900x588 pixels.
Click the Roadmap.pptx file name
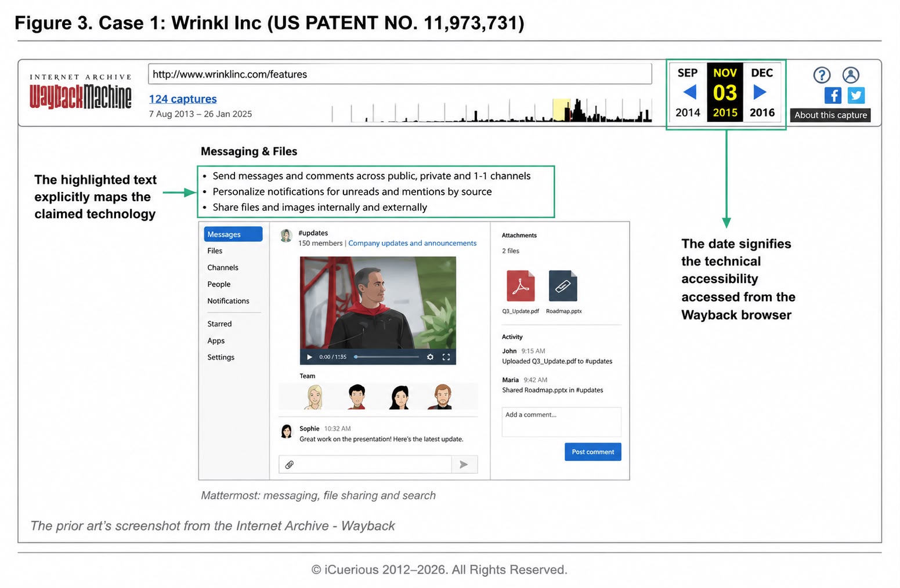tap(564, 311)
